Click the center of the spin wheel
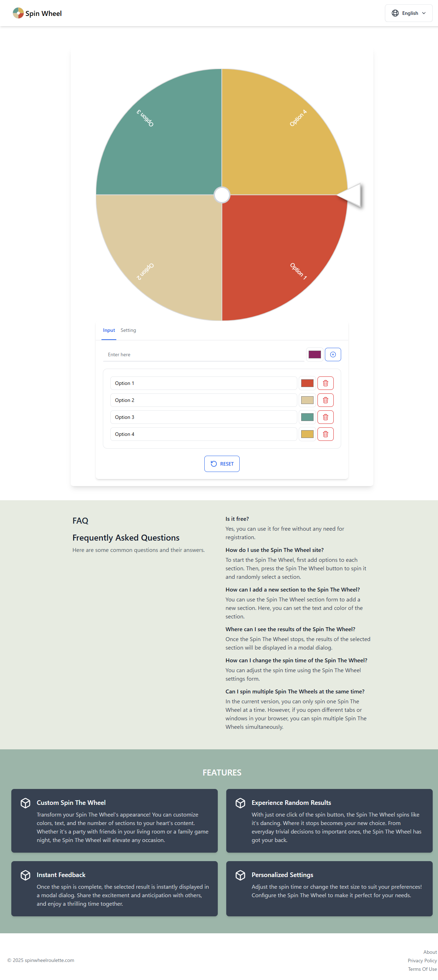This screenshot has width=438, height=980. [x=222, y=195]
